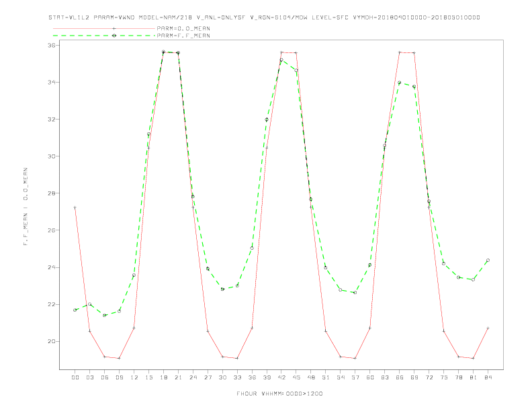The image size is (532, 411).
Task: Click x-axis forecast hour label 45
Action: 296,377
